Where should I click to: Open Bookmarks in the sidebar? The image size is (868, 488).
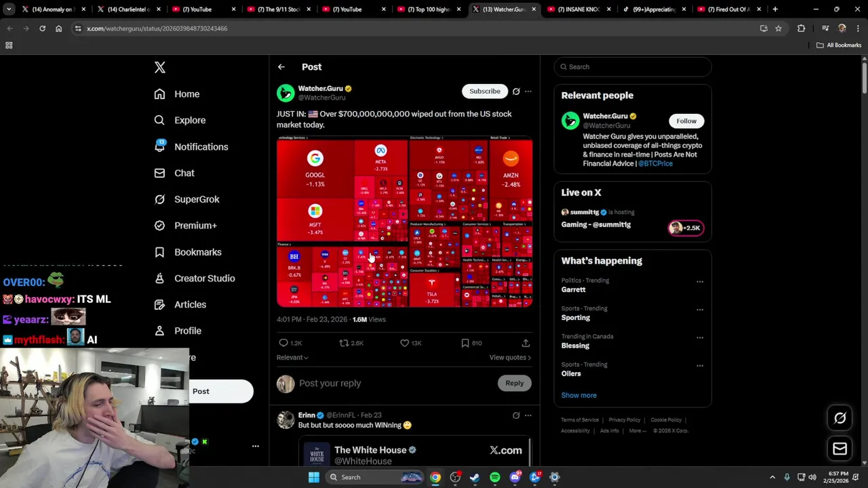pyautogui.click(x=188, y=252)
